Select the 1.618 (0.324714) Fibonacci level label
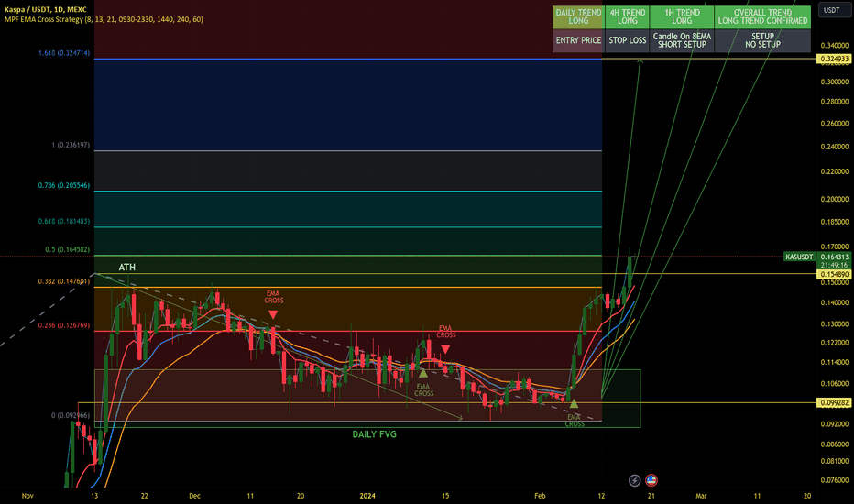The width and height of the screenshot is (854, 504). (x=64, y=53)
